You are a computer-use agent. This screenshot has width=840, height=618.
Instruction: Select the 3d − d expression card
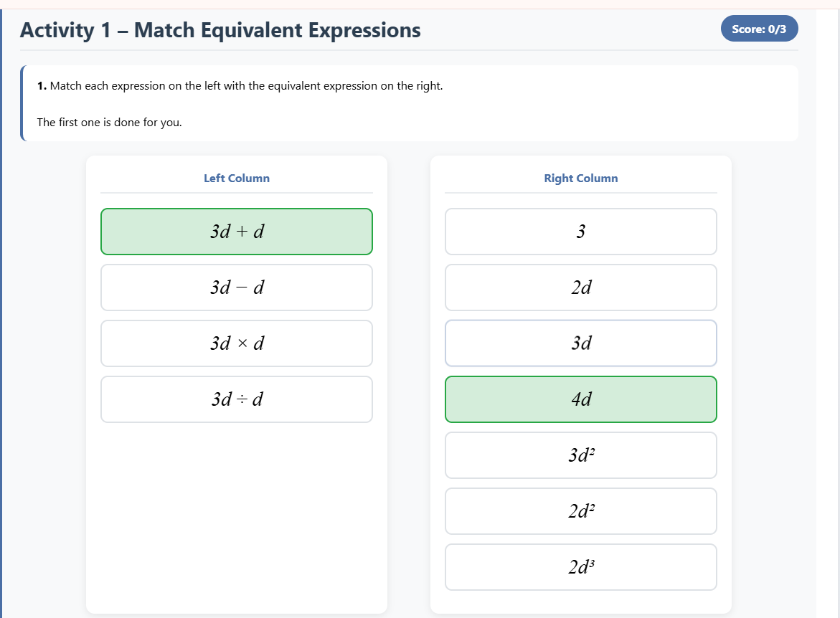[237, 287]
